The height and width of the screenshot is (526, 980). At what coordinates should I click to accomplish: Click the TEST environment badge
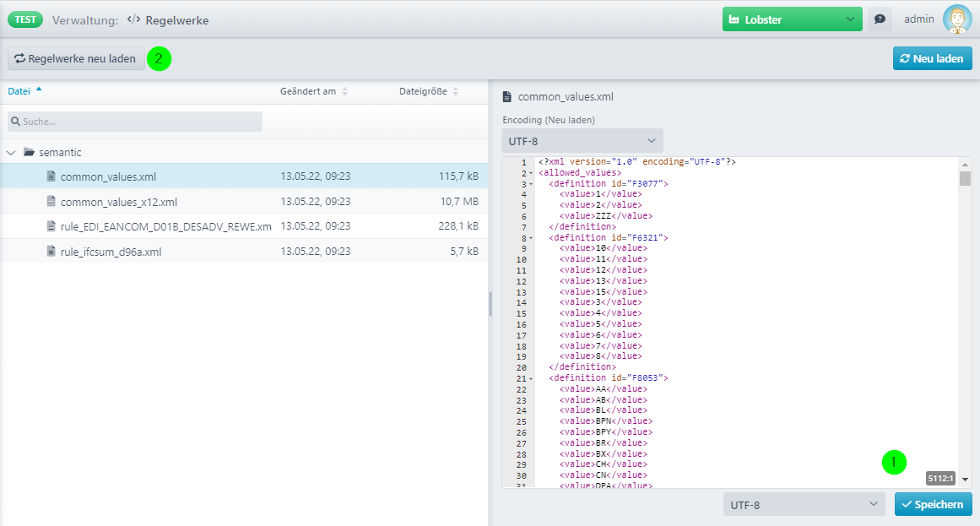click(24, 19)
